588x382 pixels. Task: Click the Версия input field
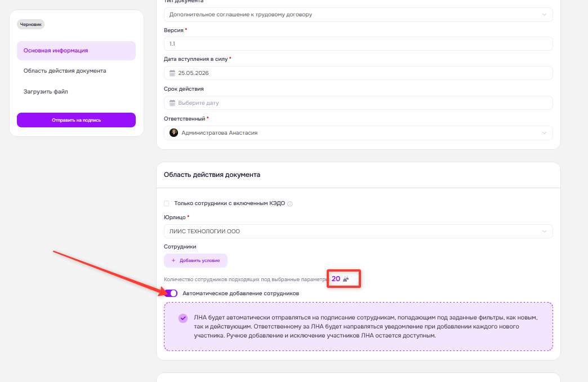[358, 43]
